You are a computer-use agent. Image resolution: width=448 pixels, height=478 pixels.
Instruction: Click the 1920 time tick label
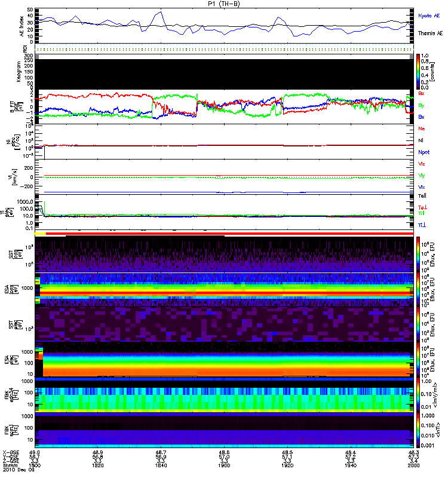pyautogui.click(x=287, y=465)
